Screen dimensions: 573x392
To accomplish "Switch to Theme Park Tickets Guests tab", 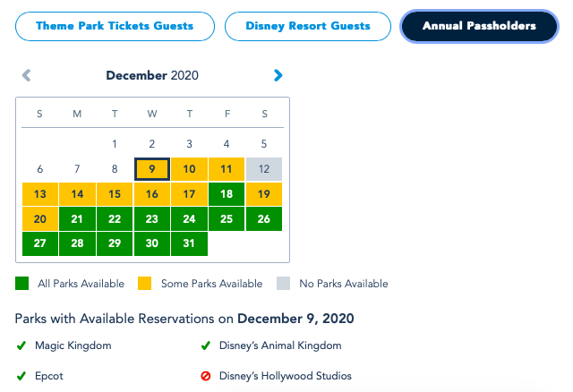I will pos(115,27).
